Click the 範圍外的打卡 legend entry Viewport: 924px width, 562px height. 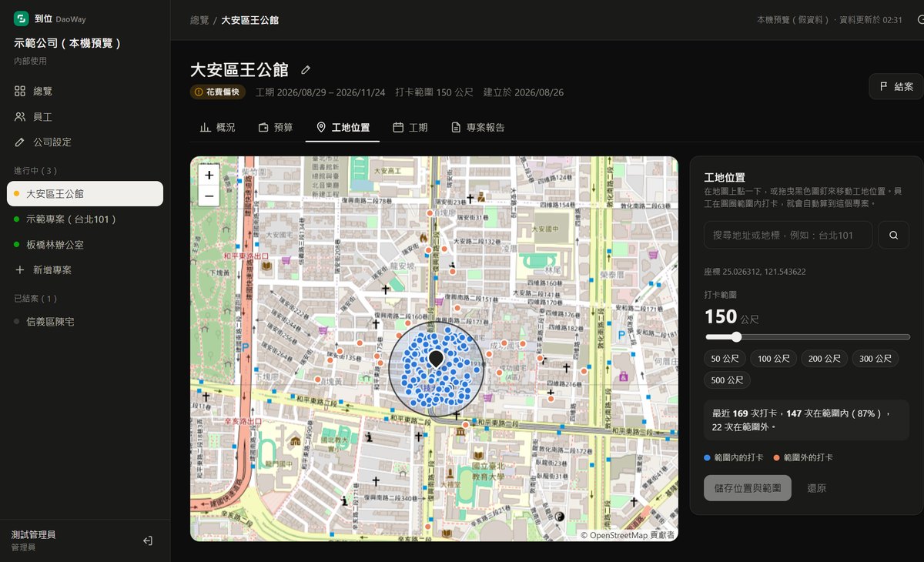point(802,457)
